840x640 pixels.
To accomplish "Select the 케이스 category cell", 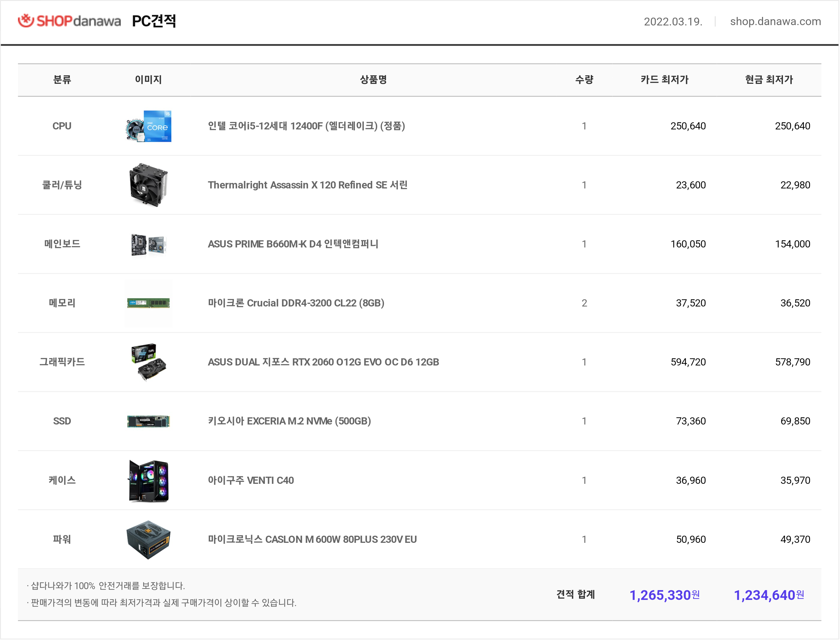I will [x=62, y=481].
